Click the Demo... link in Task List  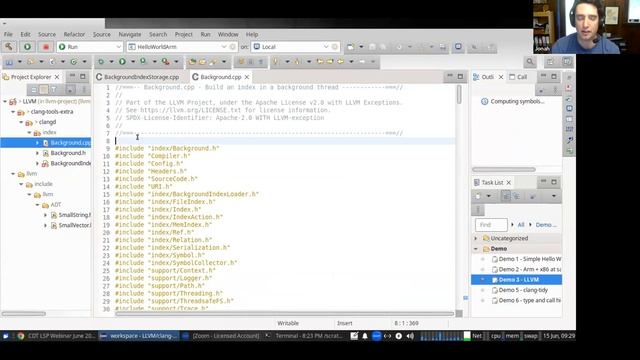546,225
